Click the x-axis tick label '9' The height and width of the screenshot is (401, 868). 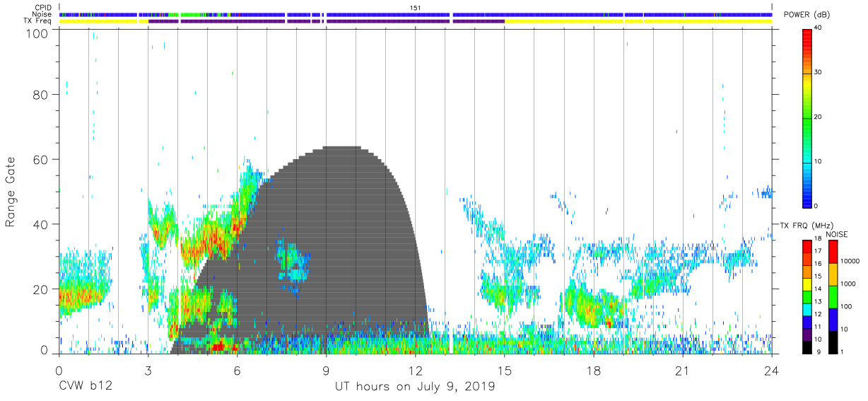[326, 371]
